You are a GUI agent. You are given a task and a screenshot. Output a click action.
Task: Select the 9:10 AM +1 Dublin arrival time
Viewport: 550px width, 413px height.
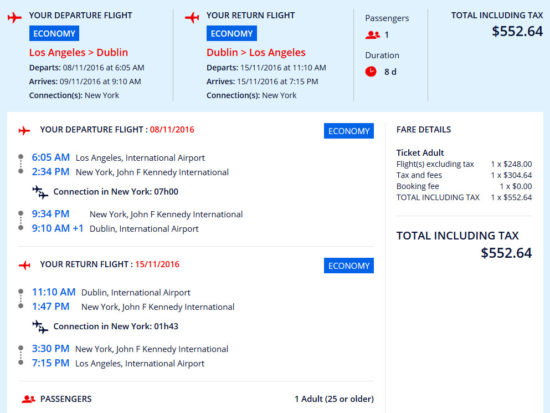58,228
